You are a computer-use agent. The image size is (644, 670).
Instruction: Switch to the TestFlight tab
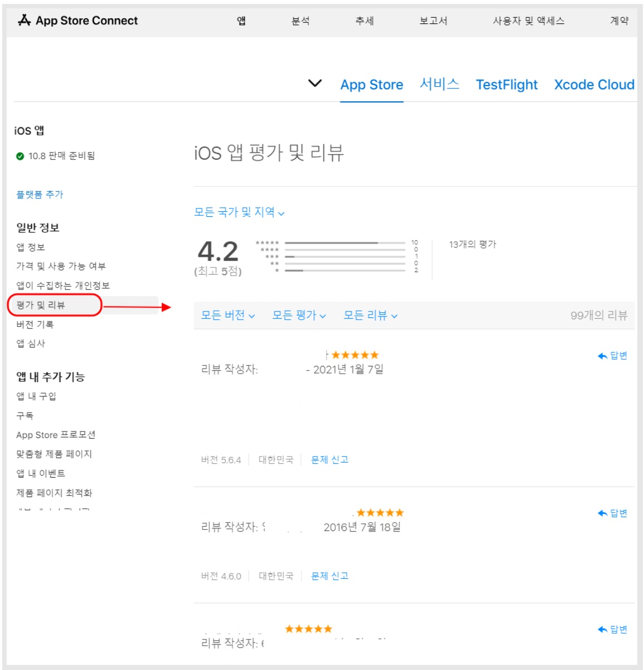507,85
